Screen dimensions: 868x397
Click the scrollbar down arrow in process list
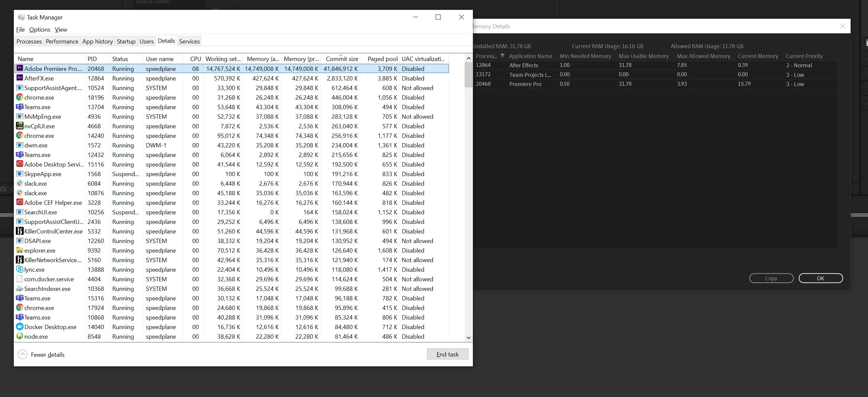[468, 338]
